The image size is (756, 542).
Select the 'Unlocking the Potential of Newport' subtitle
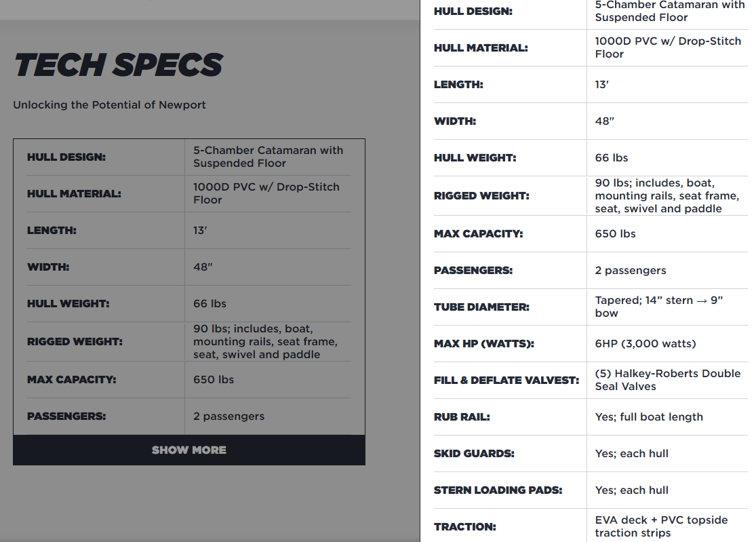109,104
